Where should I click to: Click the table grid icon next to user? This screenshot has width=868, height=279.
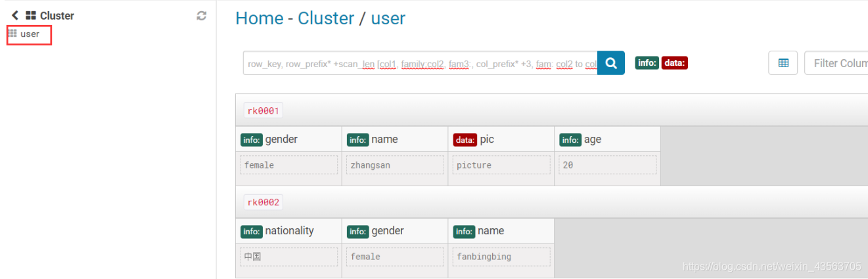(x=12, y=33)
